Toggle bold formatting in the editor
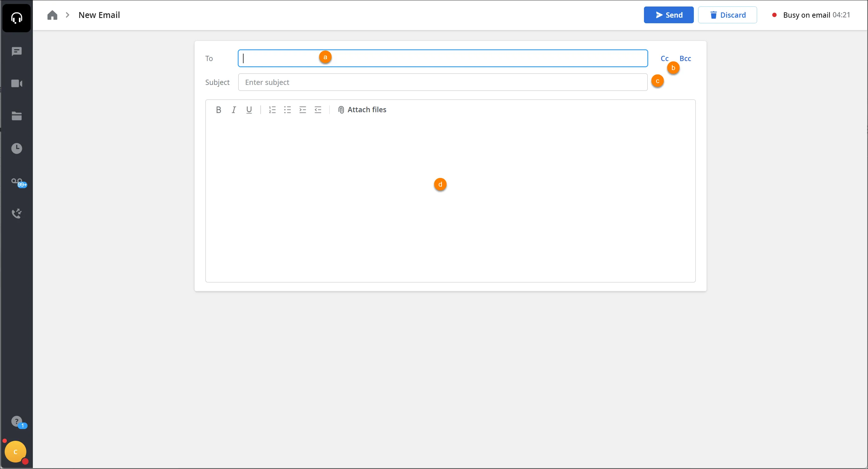The width and height of the screenshot is (868, 469). tap(218, 110)
